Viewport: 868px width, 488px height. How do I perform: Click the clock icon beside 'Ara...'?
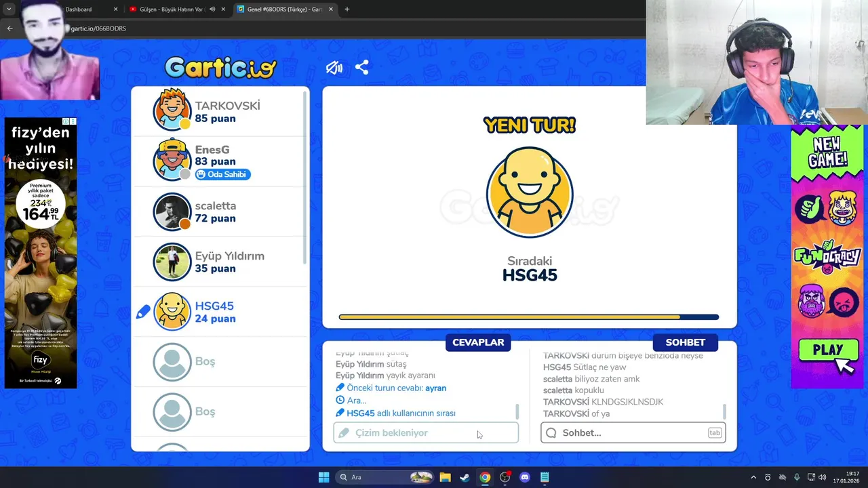[340, 400]
